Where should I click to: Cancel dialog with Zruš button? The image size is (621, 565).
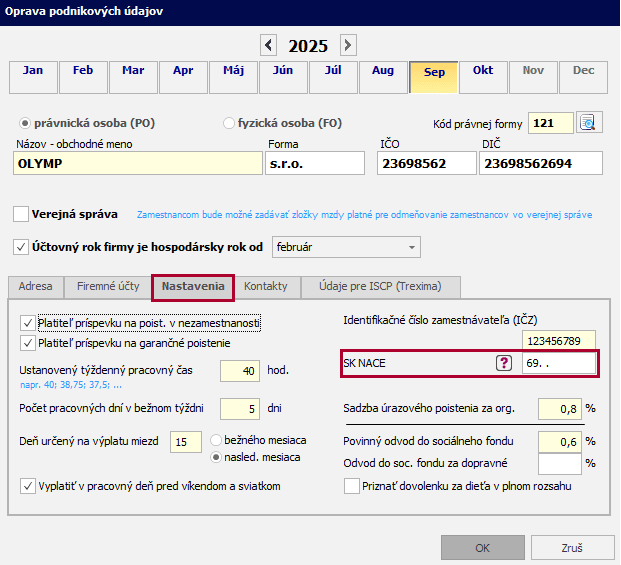pos(572,548)
